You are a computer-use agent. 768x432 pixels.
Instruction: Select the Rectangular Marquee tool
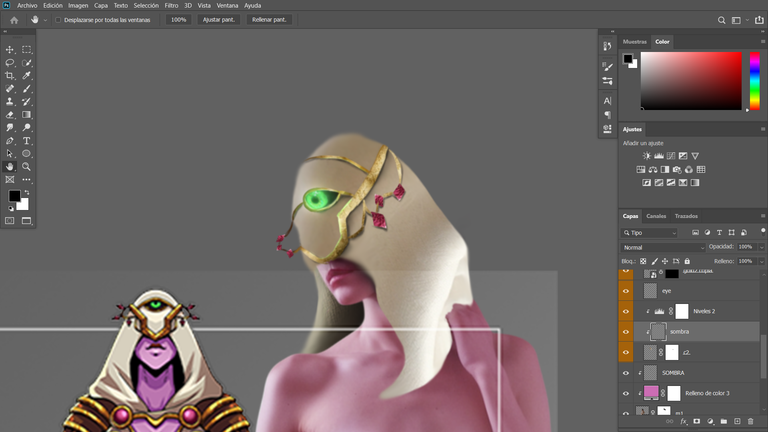tap(26, 49)
